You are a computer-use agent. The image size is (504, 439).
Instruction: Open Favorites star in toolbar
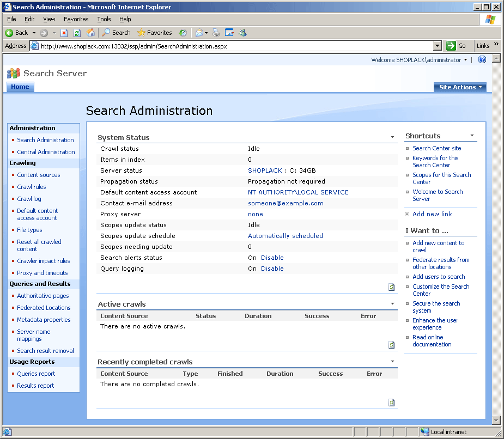(x=155, y=33)
